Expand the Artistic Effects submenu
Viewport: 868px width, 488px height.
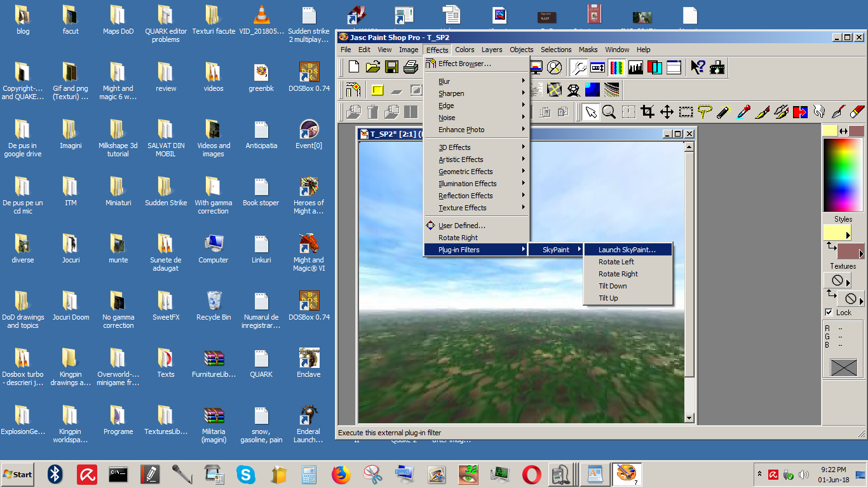pos(477,159)
